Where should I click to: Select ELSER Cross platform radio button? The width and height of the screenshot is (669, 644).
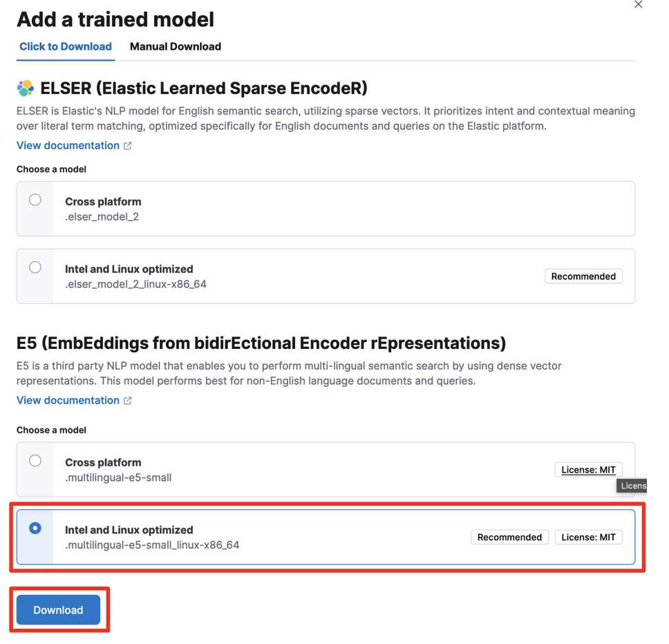coord(35,200)
